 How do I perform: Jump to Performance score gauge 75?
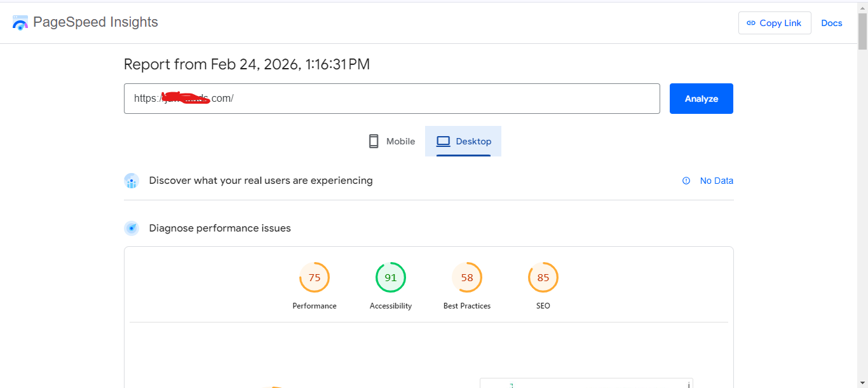click(315, 278)
